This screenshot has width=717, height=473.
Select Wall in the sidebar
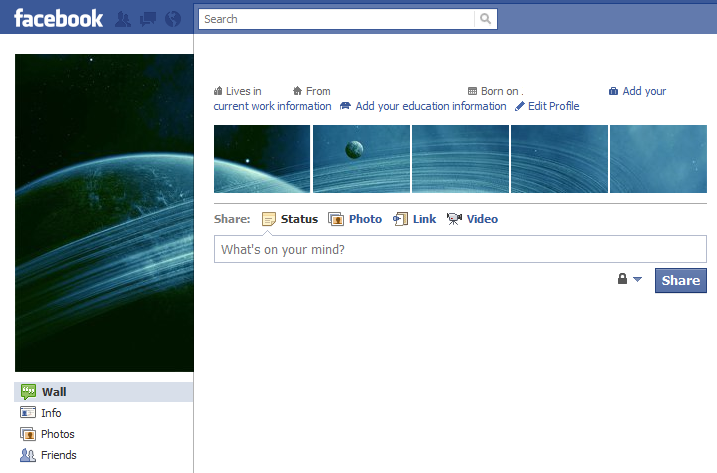point(104,392)
